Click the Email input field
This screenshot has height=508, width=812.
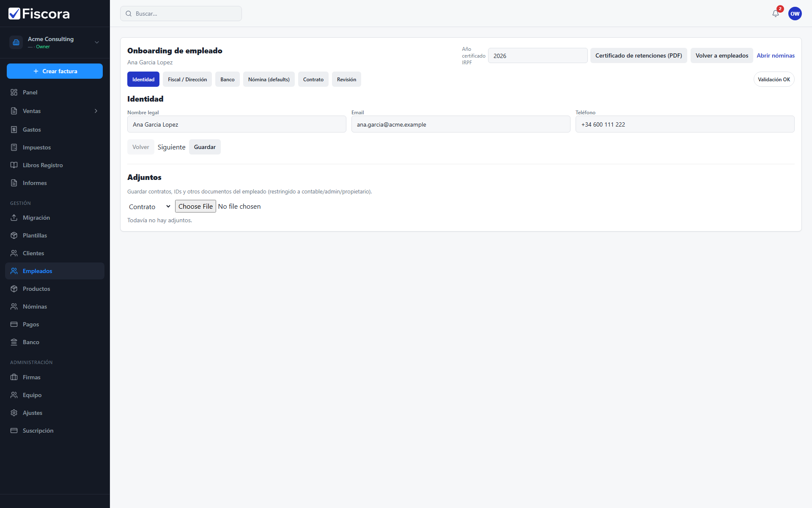pyautogui.click(x=461, y=124)
